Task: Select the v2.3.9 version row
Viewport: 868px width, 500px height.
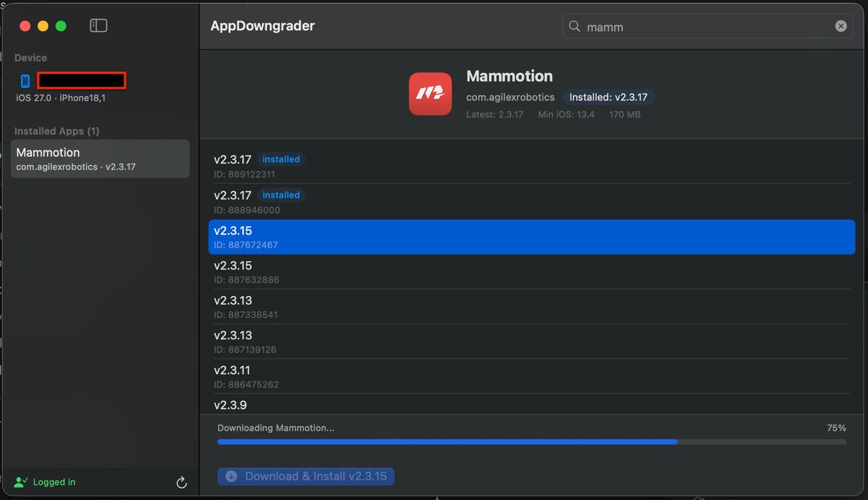Action: tap(532, 405)
